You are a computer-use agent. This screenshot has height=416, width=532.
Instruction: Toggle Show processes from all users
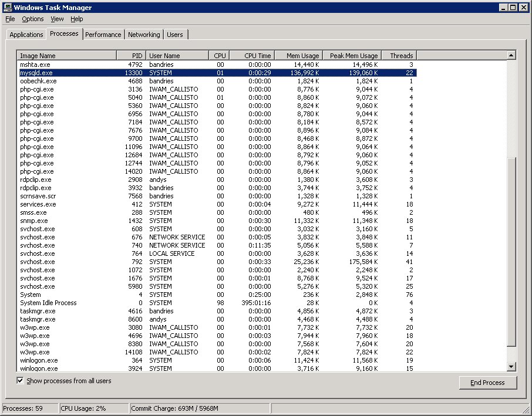[21, 381]
